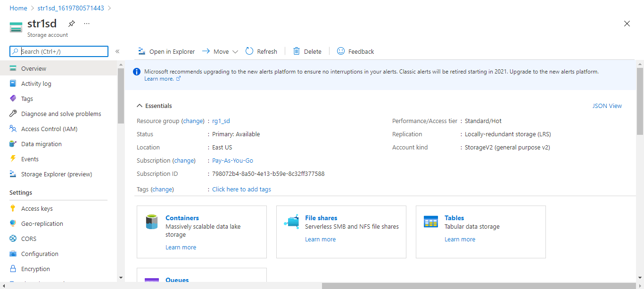This screenshot has width=644, height=289.
Task: Click the StorageV2 (general purpose v2) value
Action: pyautogui.click(x=507, y=148)
